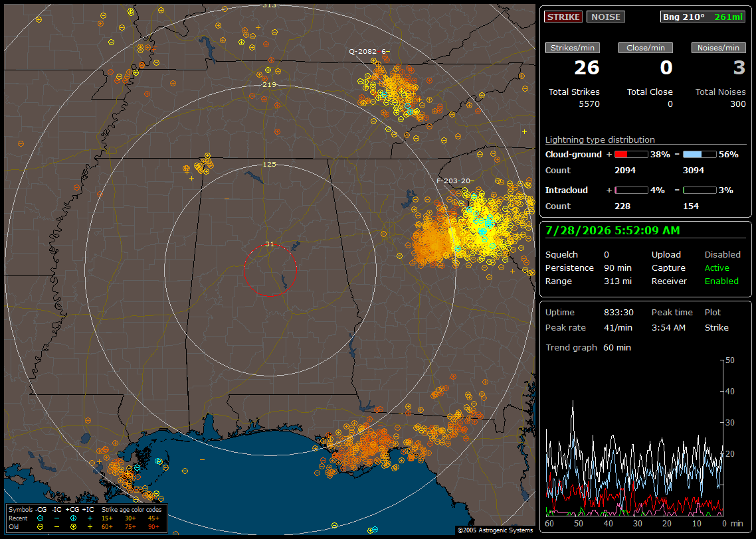Viewport: 756px width, 539px height.
Task: Click the old -CG yellow symbol in legend
Action: [x=40, y=527]
